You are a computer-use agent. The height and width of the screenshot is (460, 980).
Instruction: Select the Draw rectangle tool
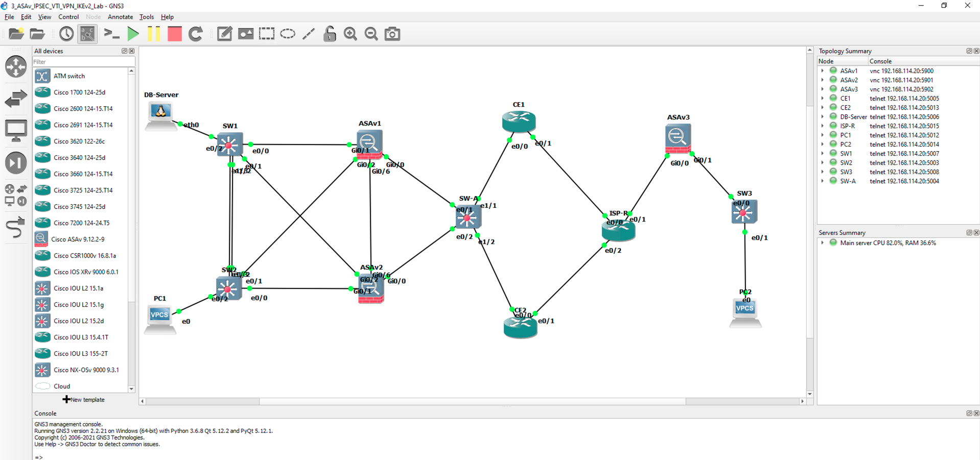[x=267, y=34]
